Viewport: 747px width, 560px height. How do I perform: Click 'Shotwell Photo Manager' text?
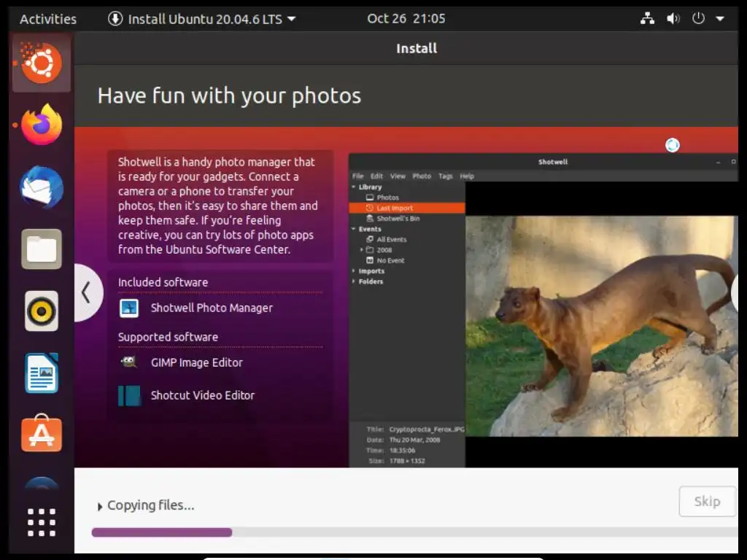pyautogui.click(x=212, y=308)
